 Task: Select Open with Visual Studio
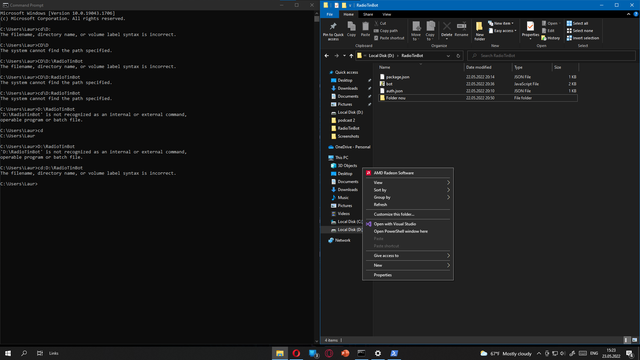408,224
